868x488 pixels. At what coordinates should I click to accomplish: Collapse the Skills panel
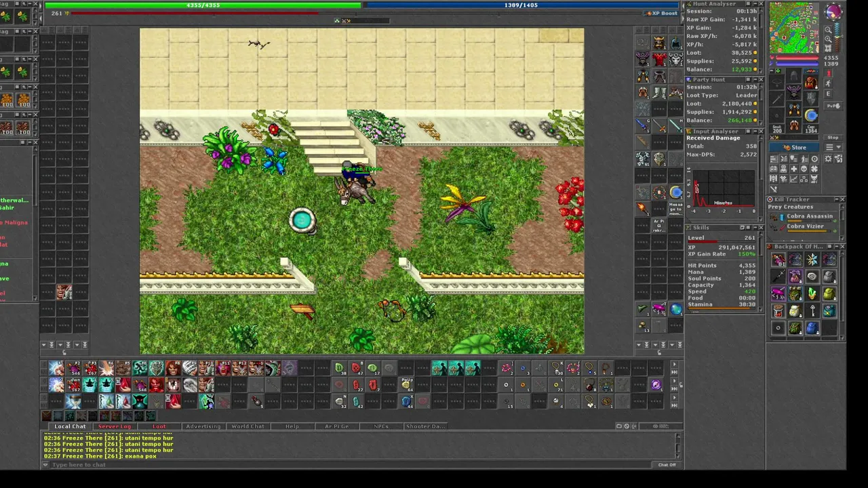click(754, 228)
